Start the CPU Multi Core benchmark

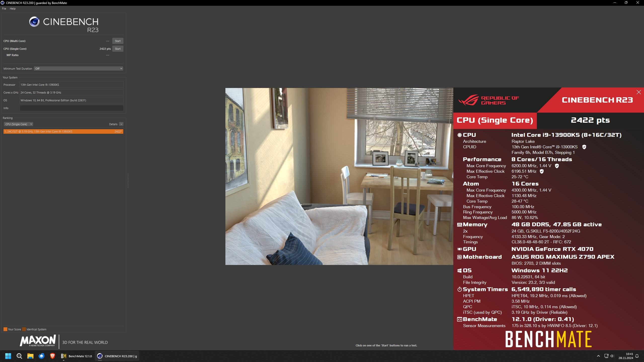click(x=118, y=41)
